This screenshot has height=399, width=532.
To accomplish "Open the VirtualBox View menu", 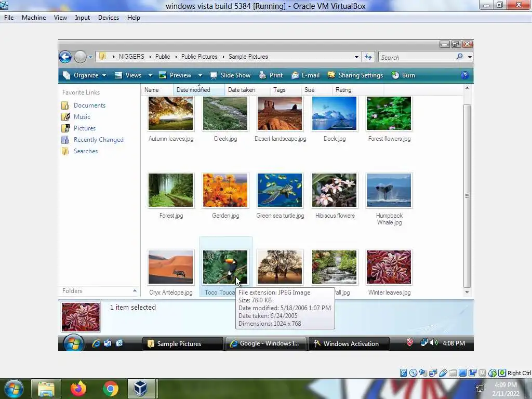I will tap(60, 18).
